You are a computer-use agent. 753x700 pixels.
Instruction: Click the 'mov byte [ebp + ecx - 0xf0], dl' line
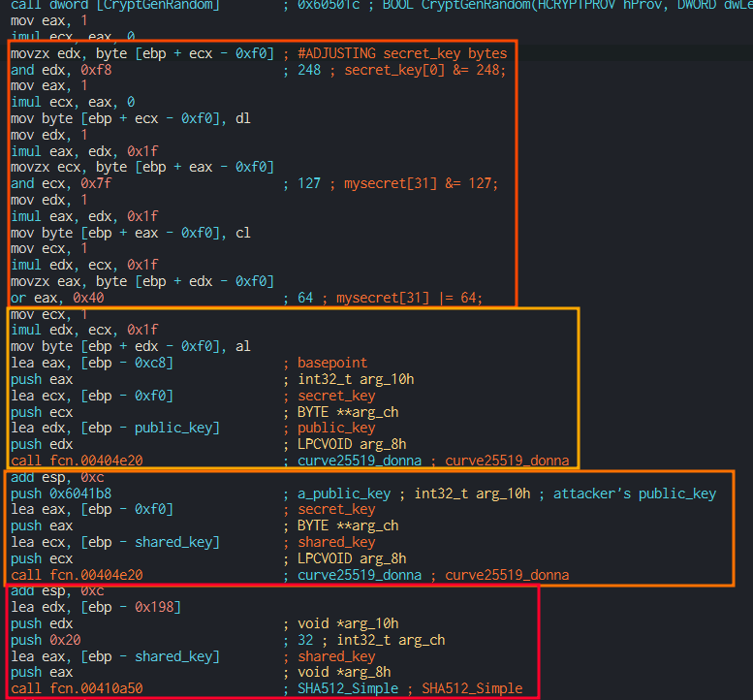131,118
